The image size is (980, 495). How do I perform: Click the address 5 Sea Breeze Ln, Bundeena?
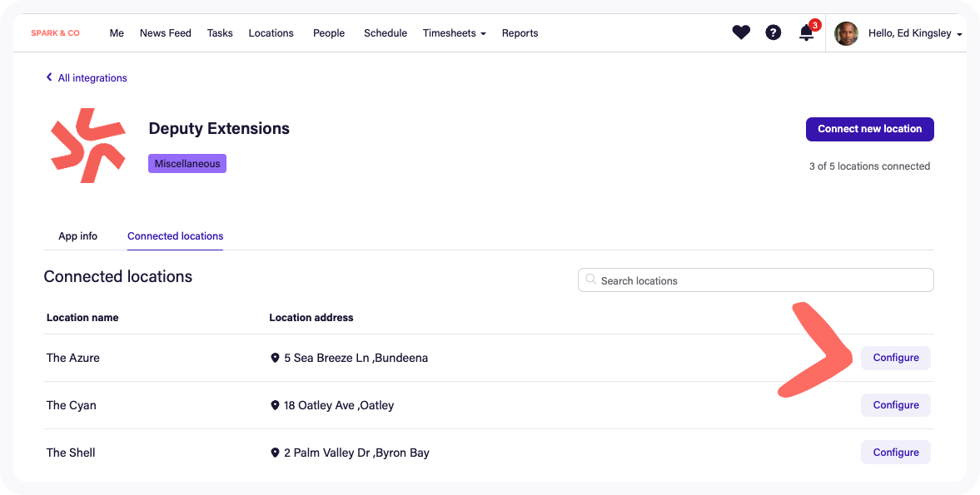(x=356, y=358)
